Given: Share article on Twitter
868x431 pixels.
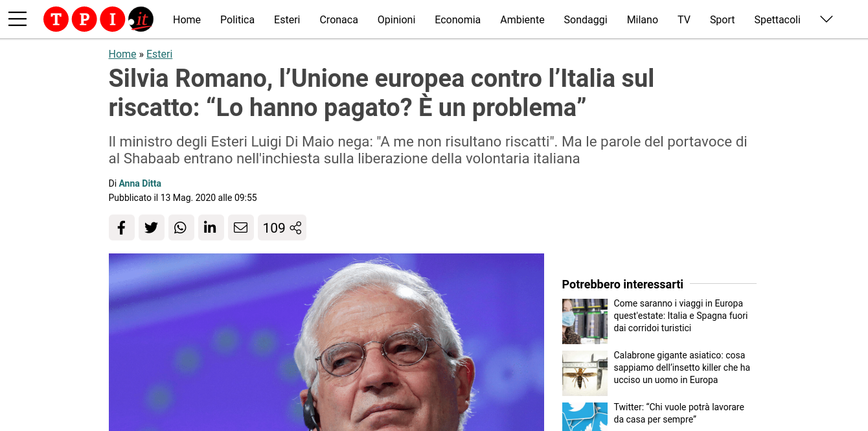Looking at the screenshot, I should [151, 227].
